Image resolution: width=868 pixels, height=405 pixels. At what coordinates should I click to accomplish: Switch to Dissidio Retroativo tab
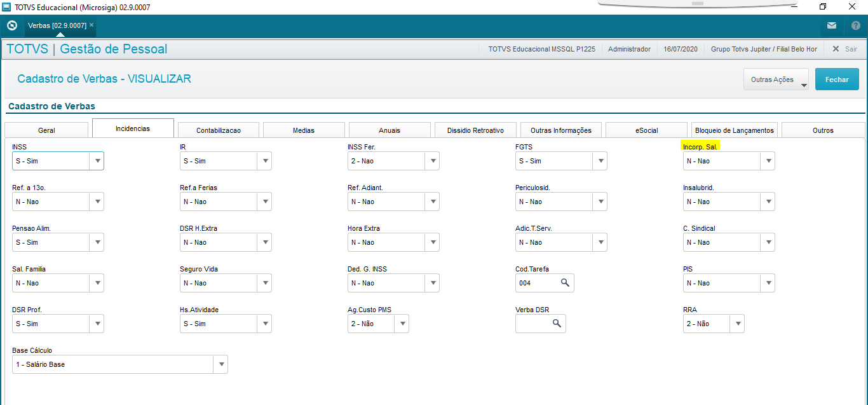475,130
